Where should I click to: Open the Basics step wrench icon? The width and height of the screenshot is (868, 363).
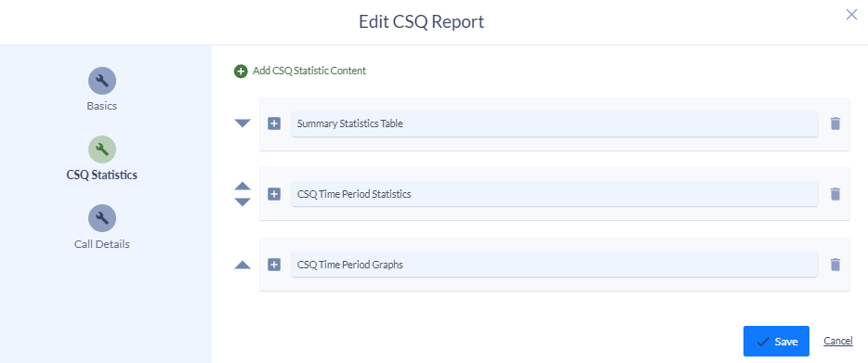click(x=102, y=81)
